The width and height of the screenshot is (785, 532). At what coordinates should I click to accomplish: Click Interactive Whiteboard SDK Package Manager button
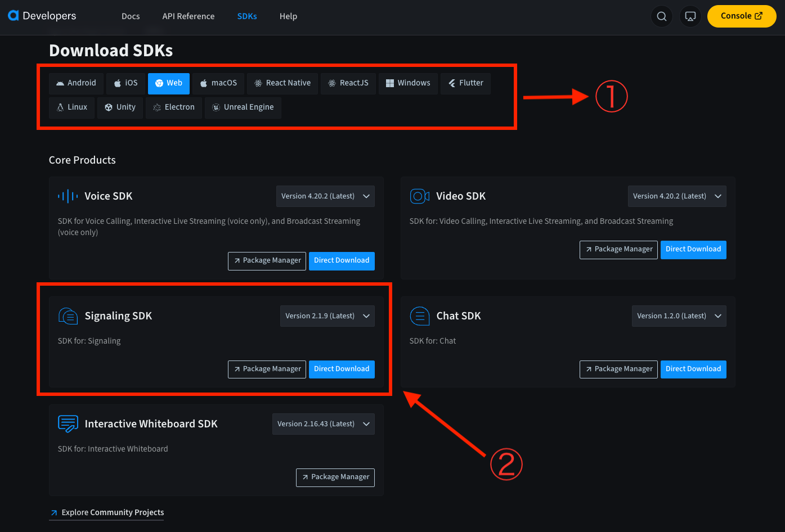pyautogui.click(x=335, y=477)
